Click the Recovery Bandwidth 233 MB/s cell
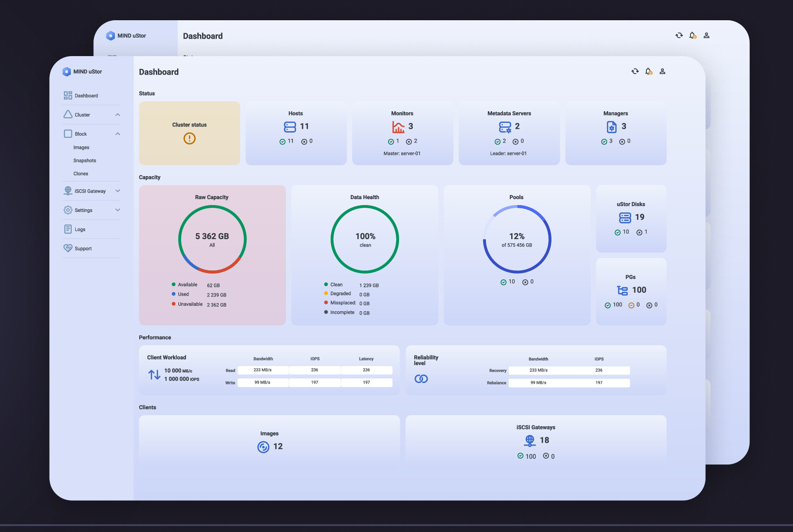Image resolution: width=793 pixels, height=532 pixels. (x=538, y=370)
